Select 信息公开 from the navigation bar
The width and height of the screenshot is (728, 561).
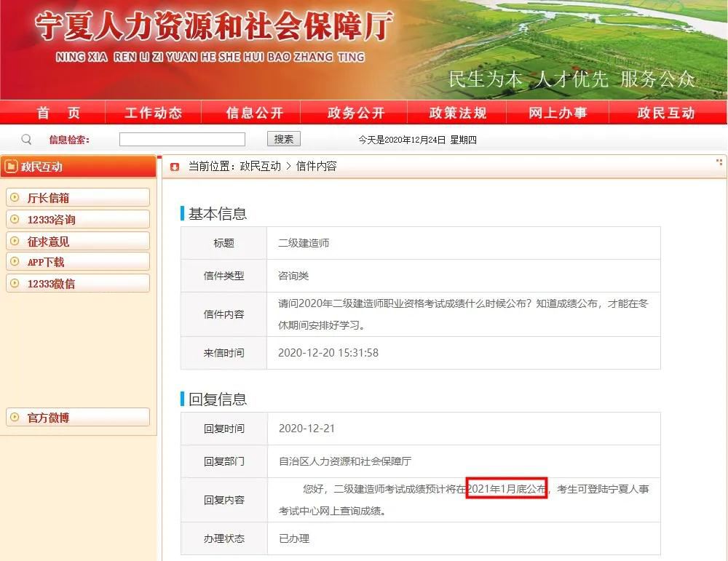pos(256,113)
